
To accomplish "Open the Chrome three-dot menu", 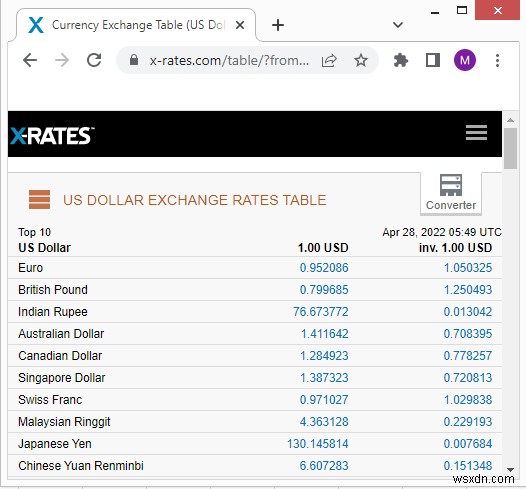I will coord(497,61).
